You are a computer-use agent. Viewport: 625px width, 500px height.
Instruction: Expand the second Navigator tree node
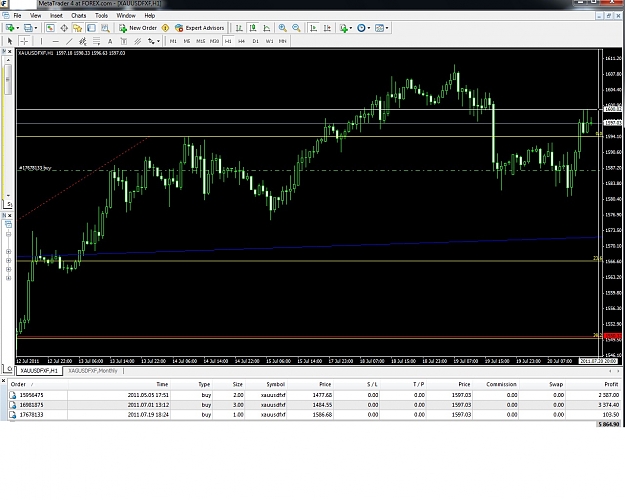(x=8, y=252)
